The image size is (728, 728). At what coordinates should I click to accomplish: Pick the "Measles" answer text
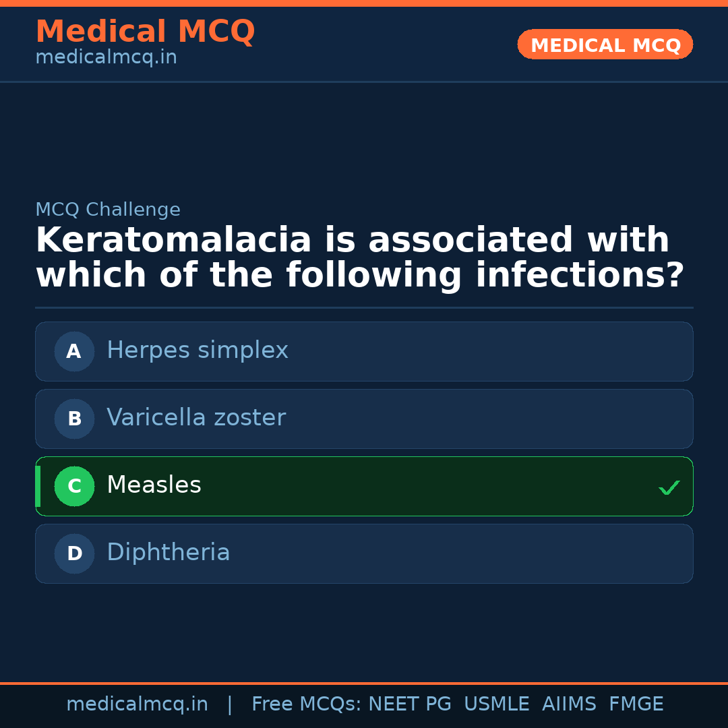point(154,485)
